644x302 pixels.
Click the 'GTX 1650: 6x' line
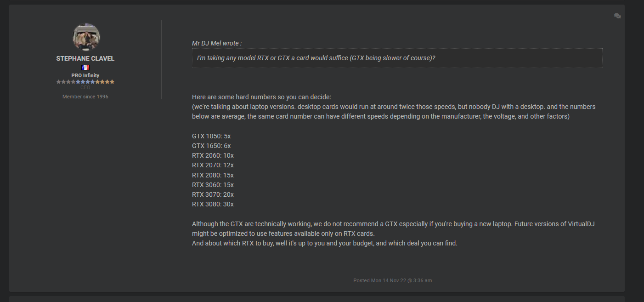click(211, 146)
